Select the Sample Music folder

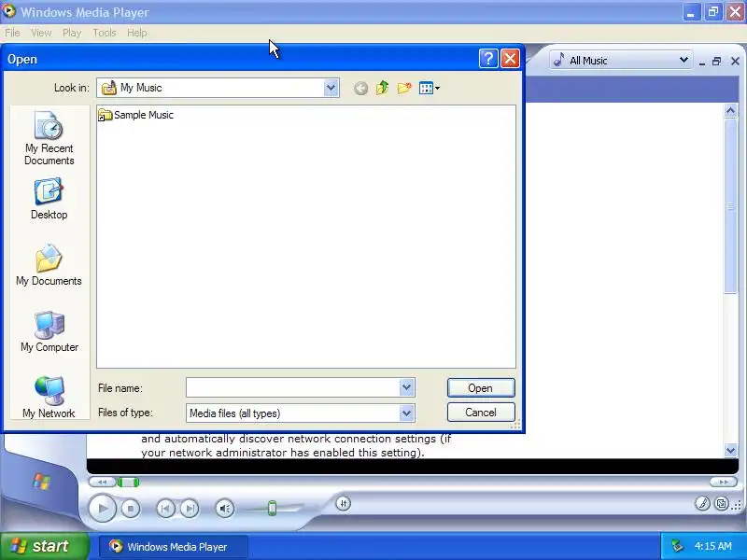click(135, 115)
